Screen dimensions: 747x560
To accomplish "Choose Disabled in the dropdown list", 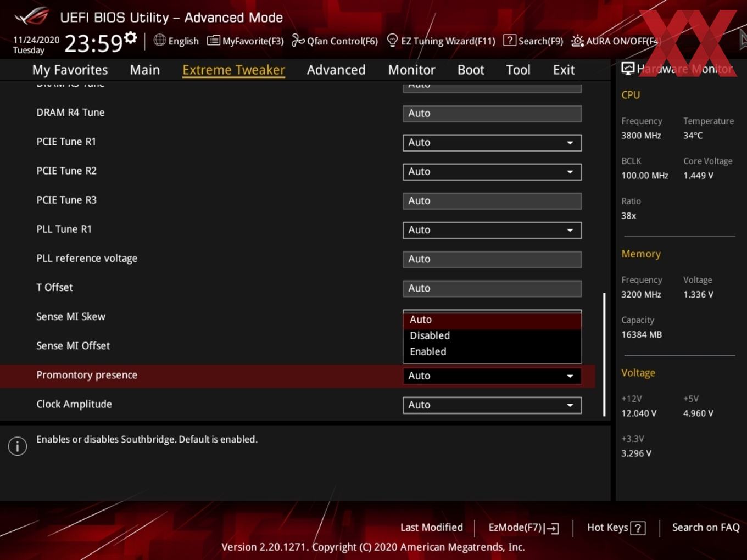I will point(492,335).
